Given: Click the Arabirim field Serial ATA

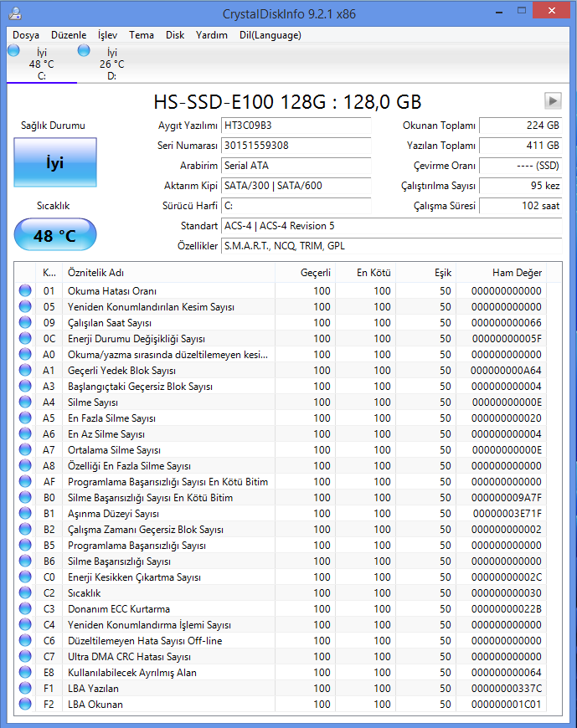Looking at the screenshot, I should coord(296,166).
